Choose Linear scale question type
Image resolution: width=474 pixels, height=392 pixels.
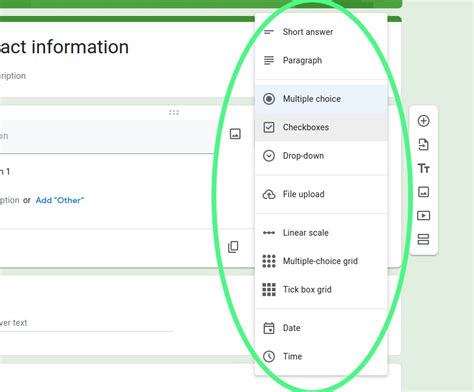[x=321, y=233]
